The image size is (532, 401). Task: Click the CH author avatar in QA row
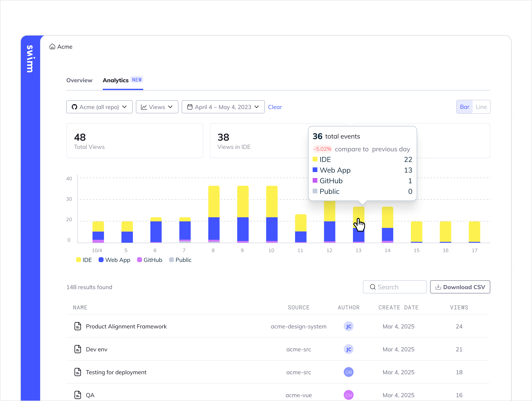pos(348,395)
